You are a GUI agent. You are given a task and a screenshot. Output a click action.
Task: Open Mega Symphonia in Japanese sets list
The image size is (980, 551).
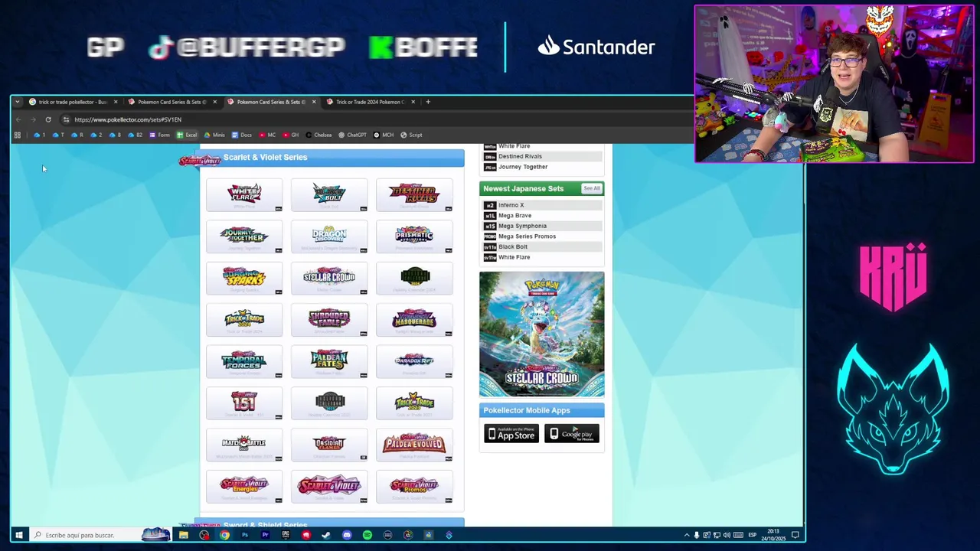click(522, 226)
